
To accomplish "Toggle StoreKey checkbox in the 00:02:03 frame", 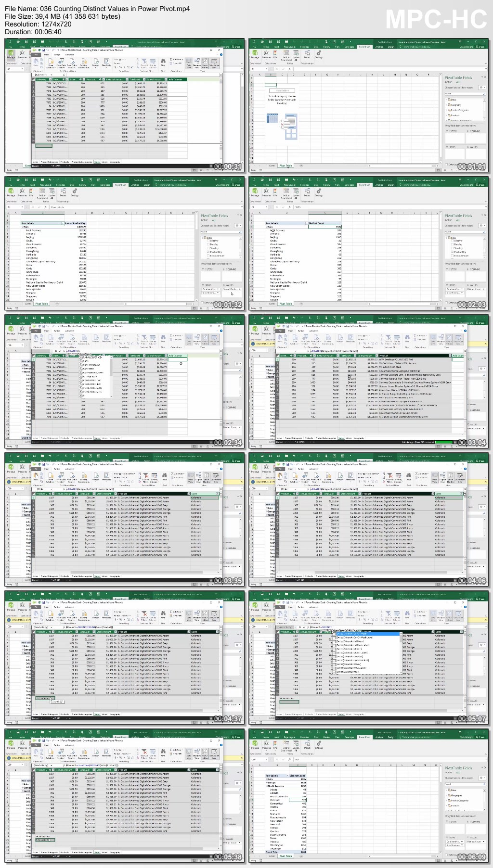I will pyautogui.click(x=452, y=248).
